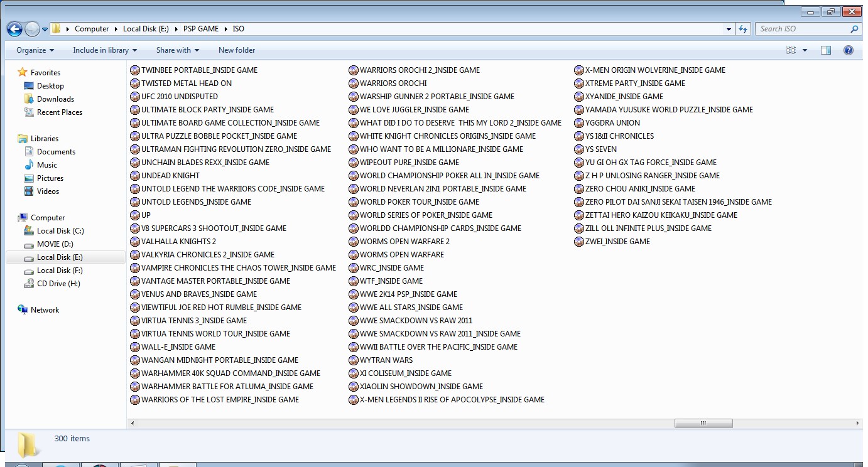Click the Refresh button beside address bar
The image size is (868, 467).
tap(744, 29)
